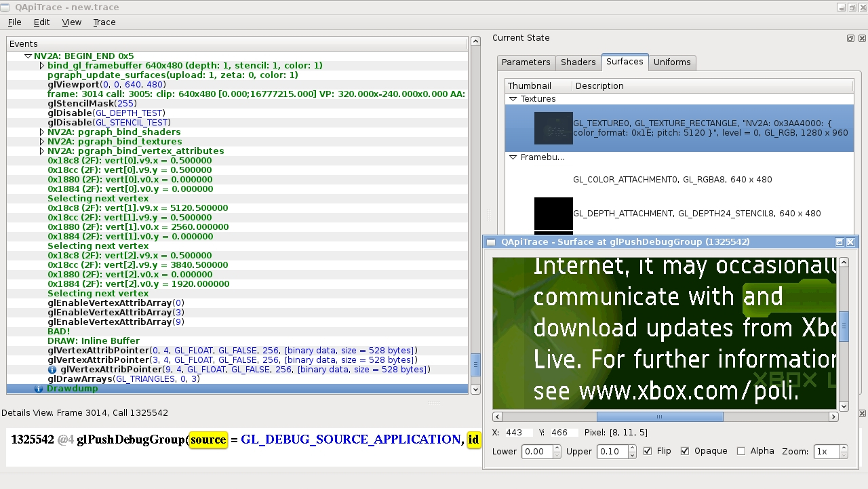Screen dimensions: 868x489
Task: Maximize the Surface at glPushDebugGroup window
Action: pyautogui.click(x=840, y=242)
